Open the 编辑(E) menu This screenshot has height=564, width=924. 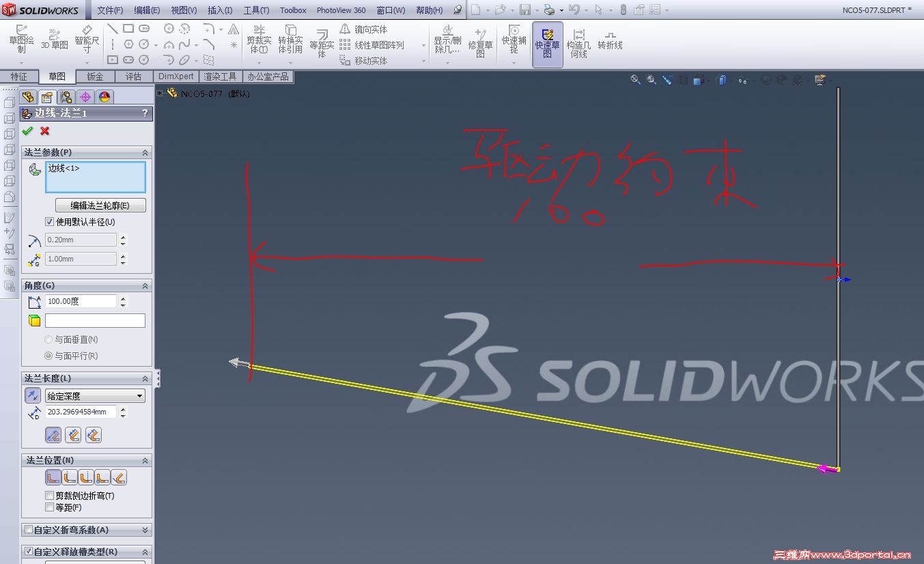(147, 10)
